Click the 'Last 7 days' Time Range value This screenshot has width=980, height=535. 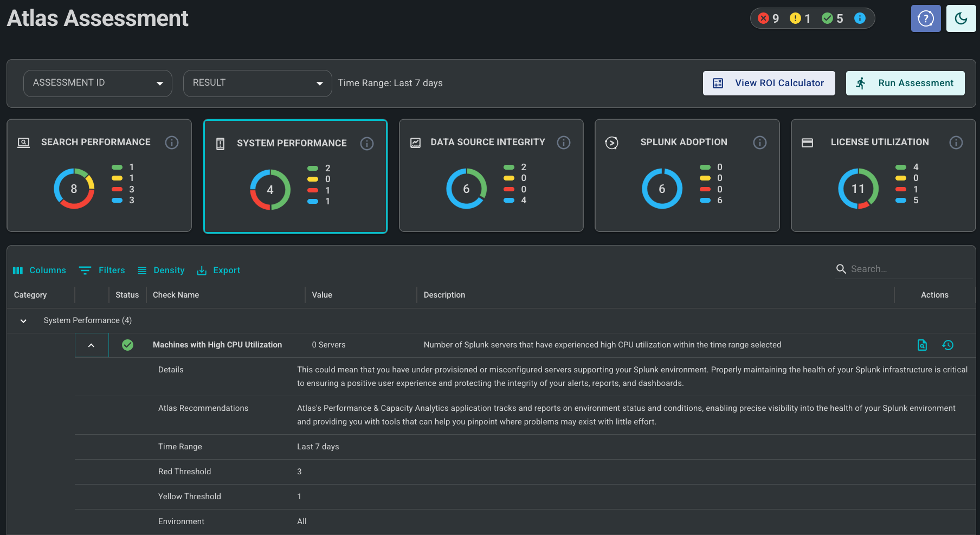click(318, 447)
